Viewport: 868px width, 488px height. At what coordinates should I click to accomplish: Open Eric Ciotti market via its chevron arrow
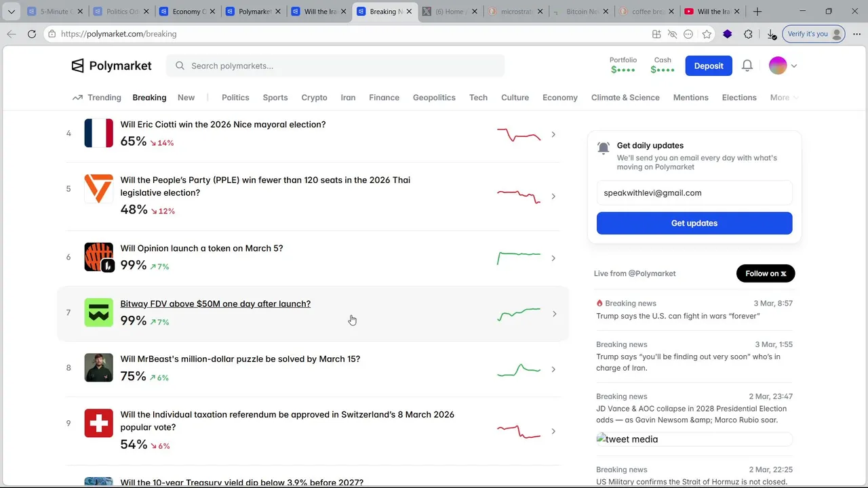pyautogui.click(x=554, y=134)
